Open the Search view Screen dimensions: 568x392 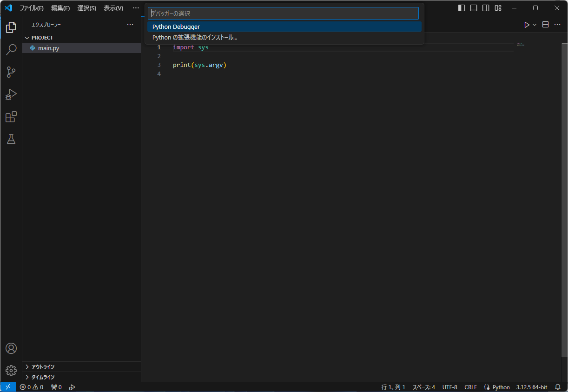(x=11, y=49)
